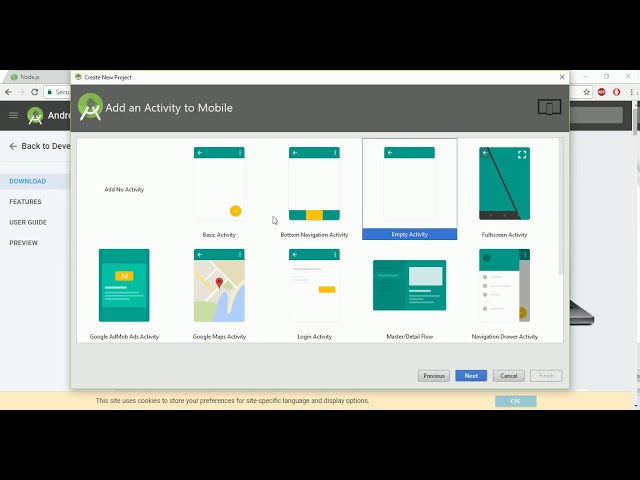Image resolution: width=640 pixels, height=480 pixels.
Task: Click the Empty Activity label text
Action: tap(409, 234)
